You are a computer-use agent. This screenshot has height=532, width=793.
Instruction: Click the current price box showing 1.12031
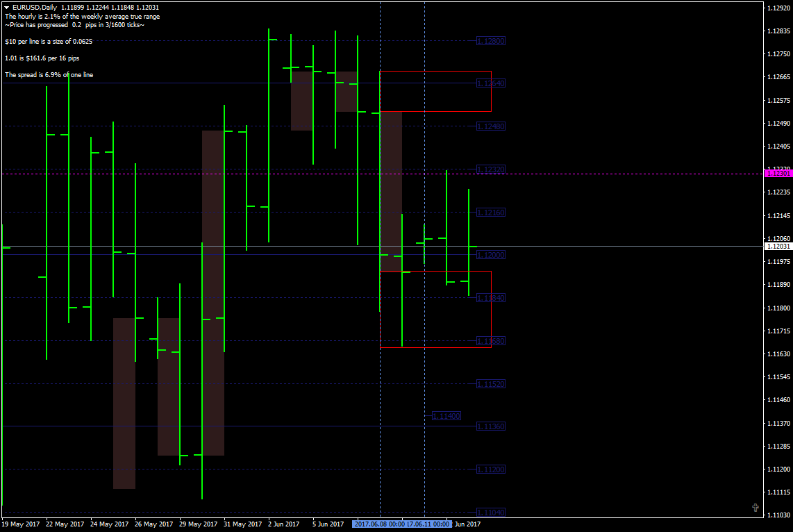tap(776, 247)
